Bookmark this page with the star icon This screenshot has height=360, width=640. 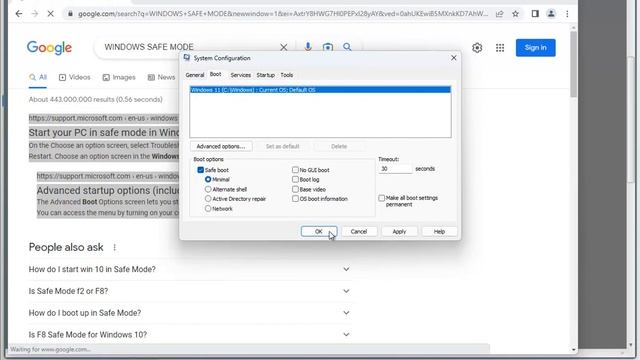tap(516, 14)
